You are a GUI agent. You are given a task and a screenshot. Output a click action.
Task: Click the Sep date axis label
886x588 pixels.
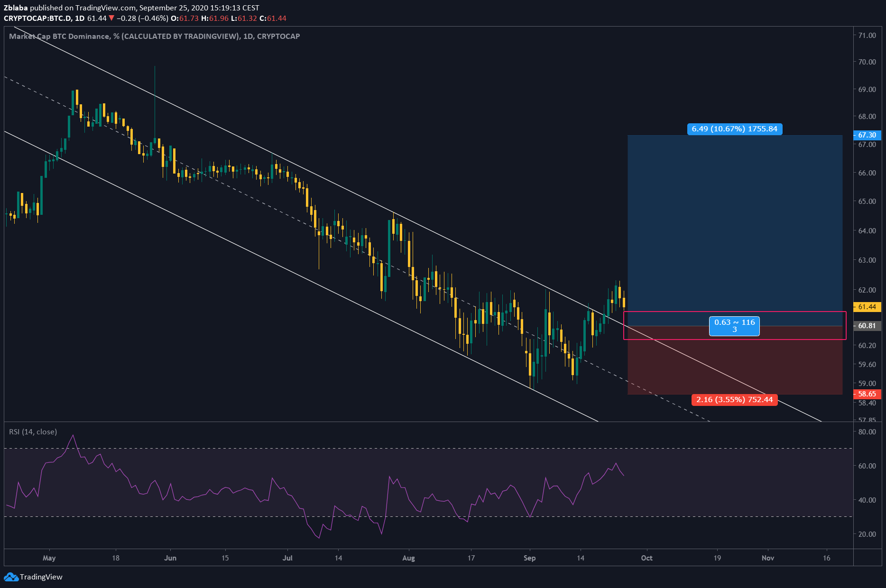point(530,558)
